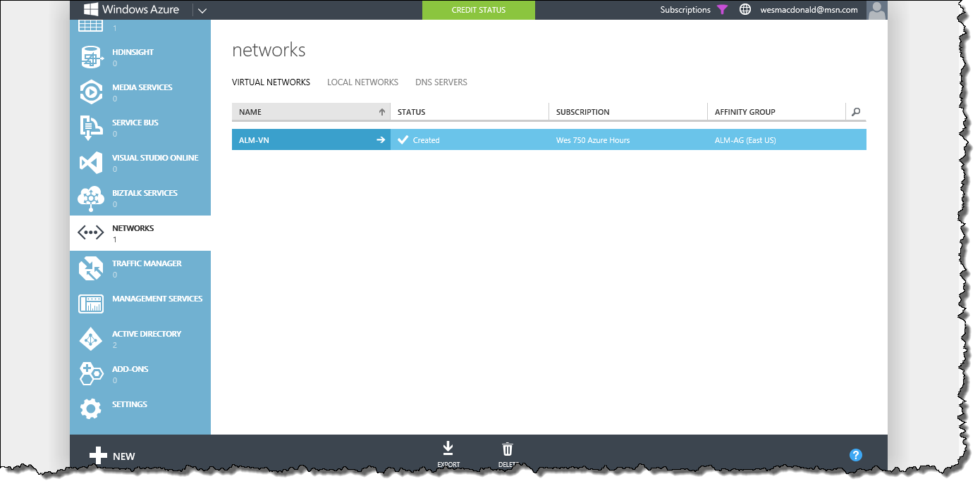The image size is (980, 486).
Task: Open the Service Bus icon
Action: click(x=91, y=128)
